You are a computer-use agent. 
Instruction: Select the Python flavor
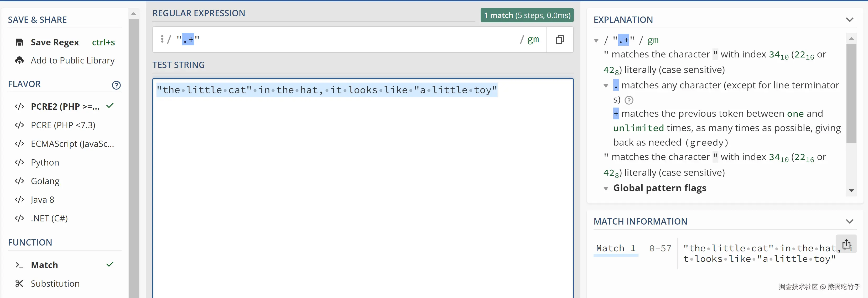click(x=45, y=163)
